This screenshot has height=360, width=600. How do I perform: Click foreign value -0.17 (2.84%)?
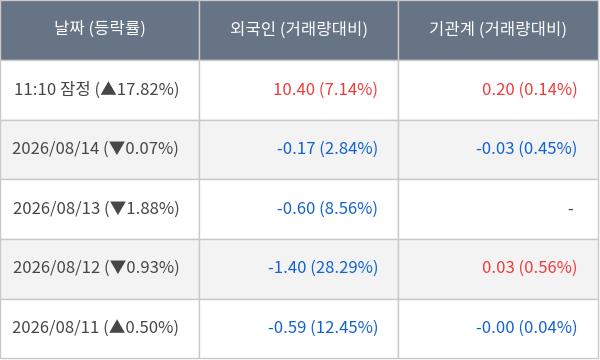pyautogui.click(x=327, y=148)
